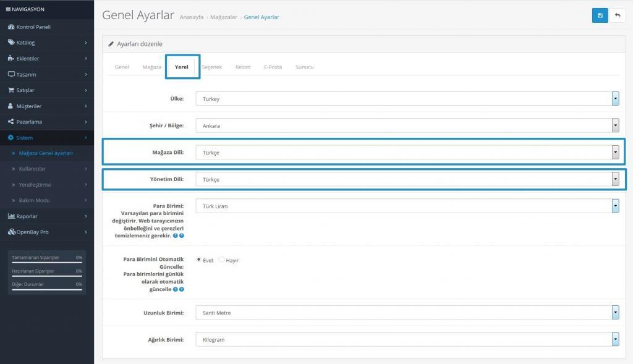Open the Ülke country dropdown
633x364 pixels.
tap(407, 99)
